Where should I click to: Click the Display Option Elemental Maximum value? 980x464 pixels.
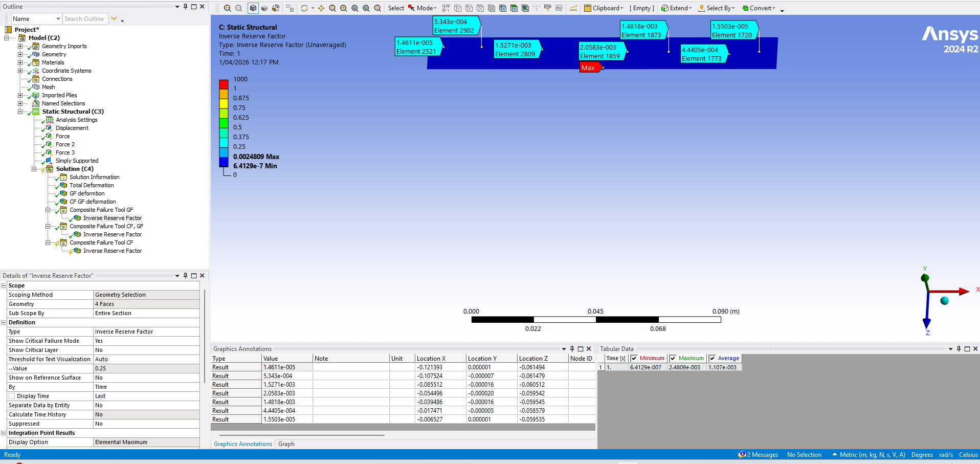coord(146,442)
